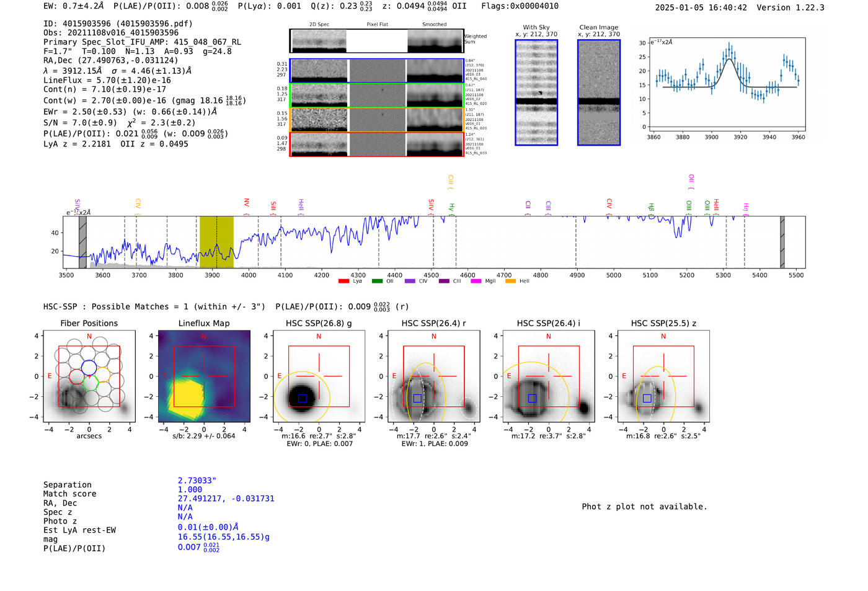The width and height of the screenshot is (868, 591).
Task: Select the Weighted Sum 2D spectrum row
Action: [x=377, y=41]
